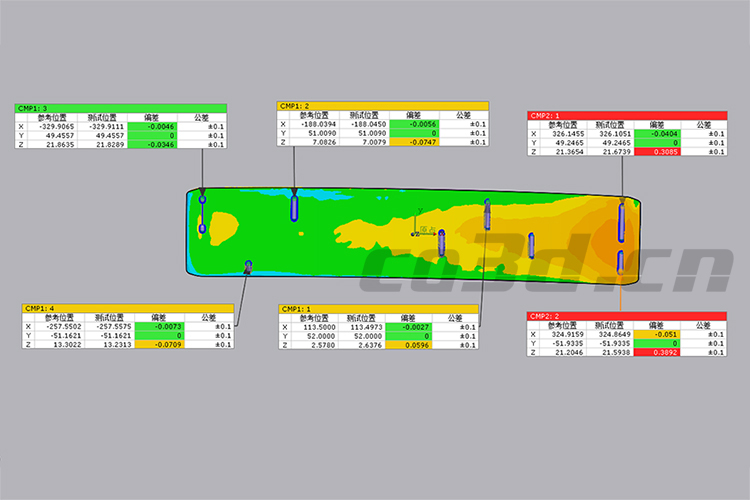
Task: Select the lower right slot for CMP2: 2
Action: (x=621, y=261)
